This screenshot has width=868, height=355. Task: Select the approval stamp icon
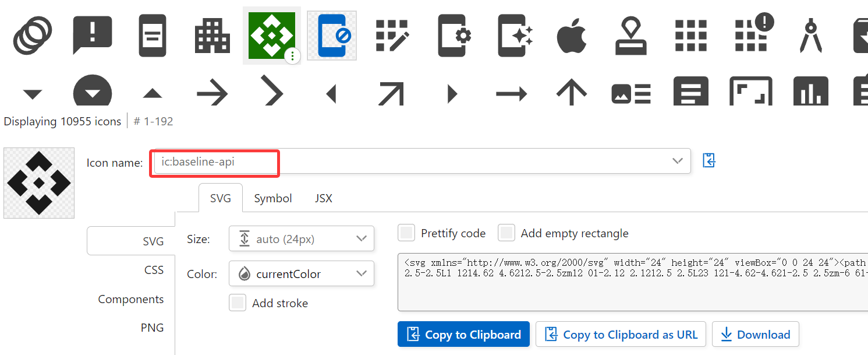631,36
